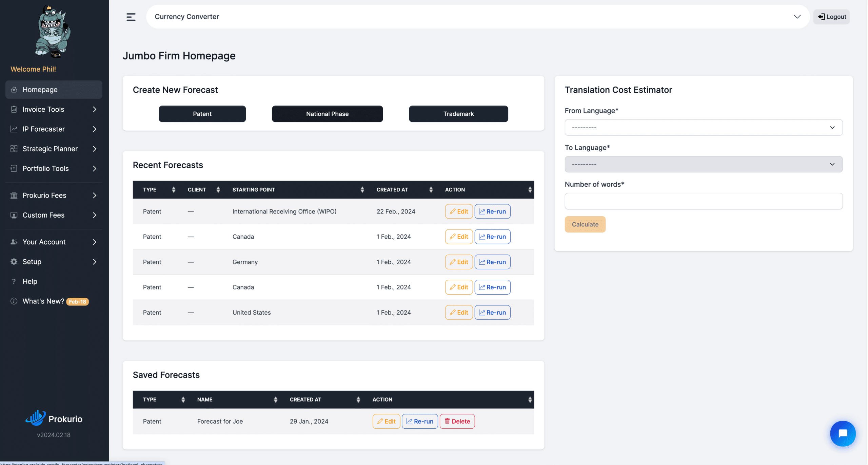Re-run the United States forecast
Screen dimensions: 868x465
(x=492, y=313)
